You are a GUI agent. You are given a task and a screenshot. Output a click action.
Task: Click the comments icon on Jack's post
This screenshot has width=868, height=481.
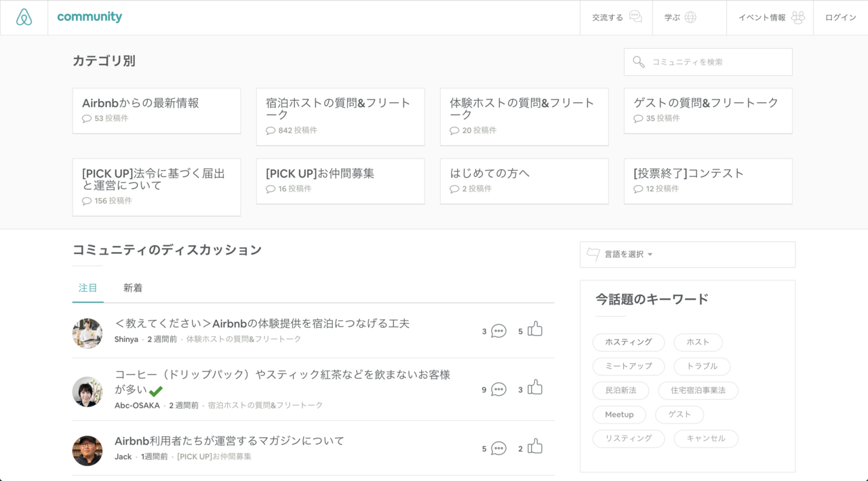pos(498,448)
